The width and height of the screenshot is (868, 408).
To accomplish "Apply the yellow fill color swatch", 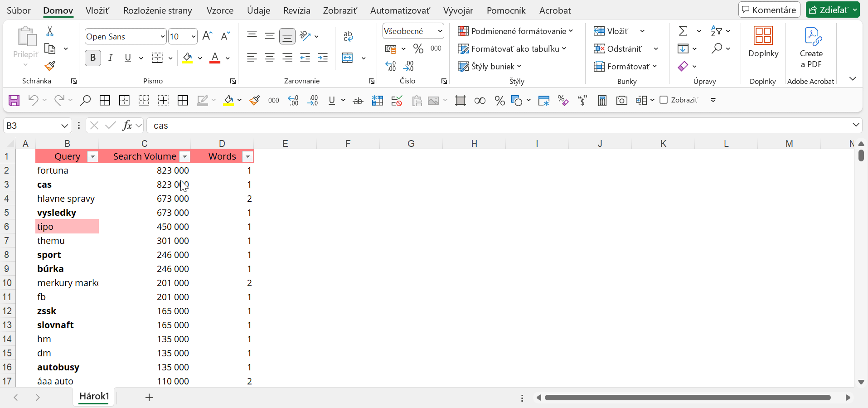I will (187, 58).
